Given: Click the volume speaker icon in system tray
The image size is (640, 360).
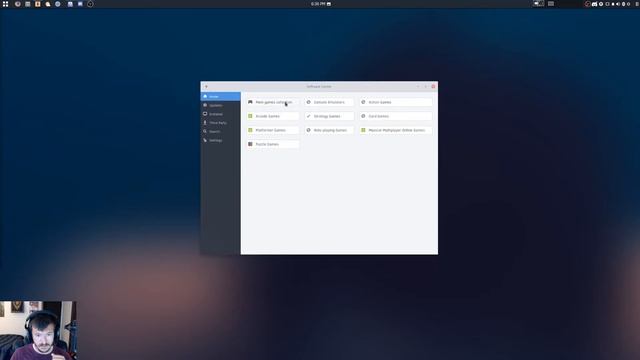Looking at the screenshot, I should coord(618,4).
